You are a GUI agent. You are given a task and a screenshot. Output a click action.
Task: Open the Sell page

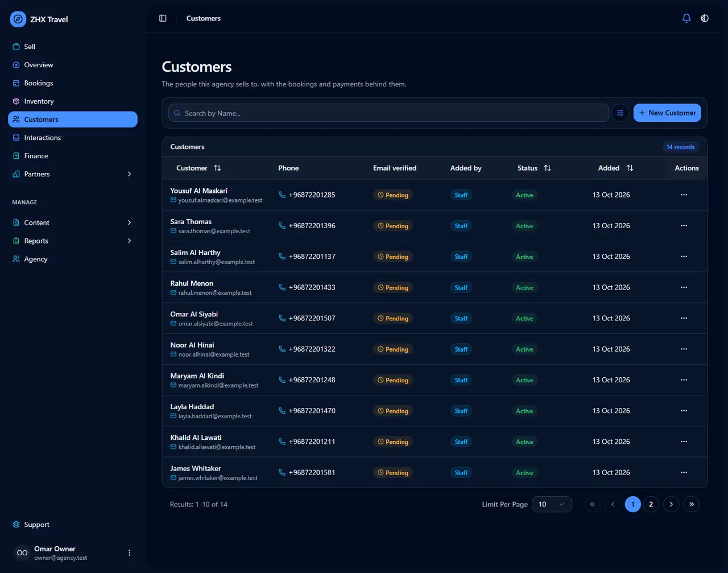coord(73,47)
